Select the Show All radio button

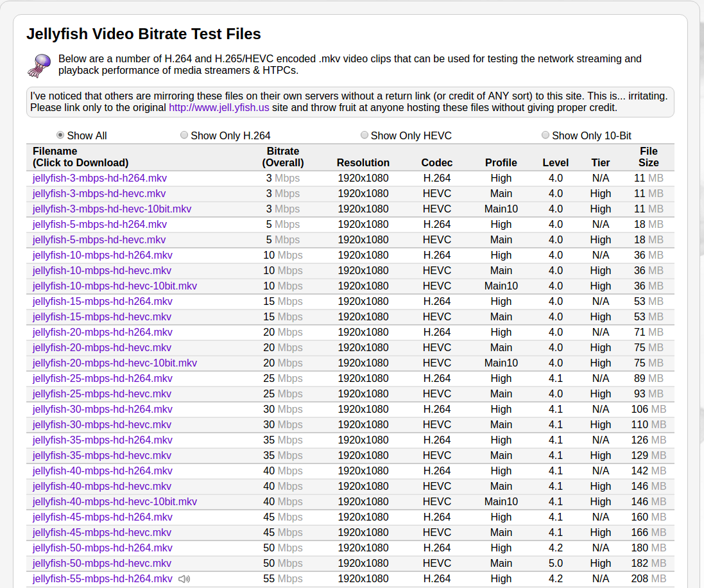[x=60, y=135]
